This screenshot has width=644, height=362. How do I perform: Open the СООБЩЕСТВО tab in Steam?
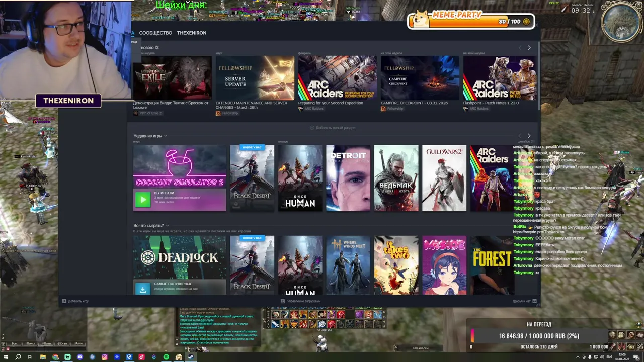click(x=155, y=33)
